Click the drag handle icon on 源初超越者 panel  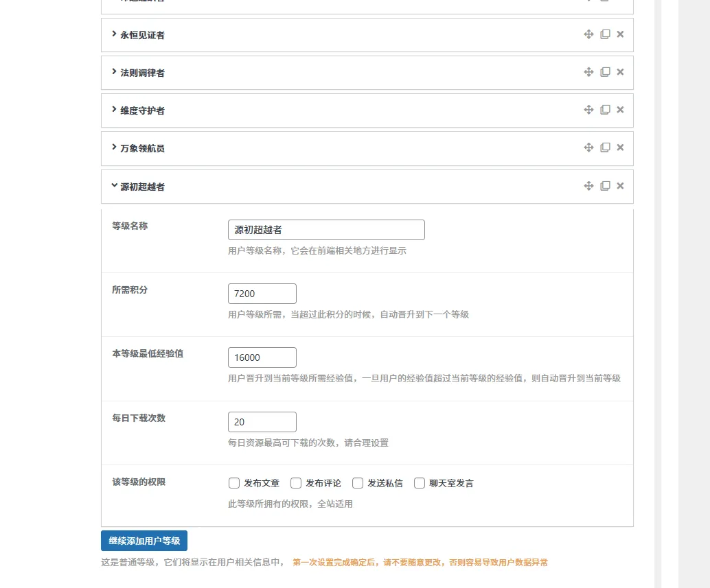pyautogui.click(x=588, y=185)
